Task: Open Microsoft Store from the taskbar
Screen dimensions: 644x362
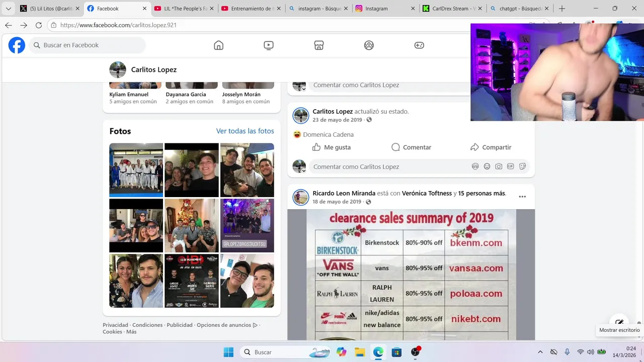Action: (x=396, y=352)
